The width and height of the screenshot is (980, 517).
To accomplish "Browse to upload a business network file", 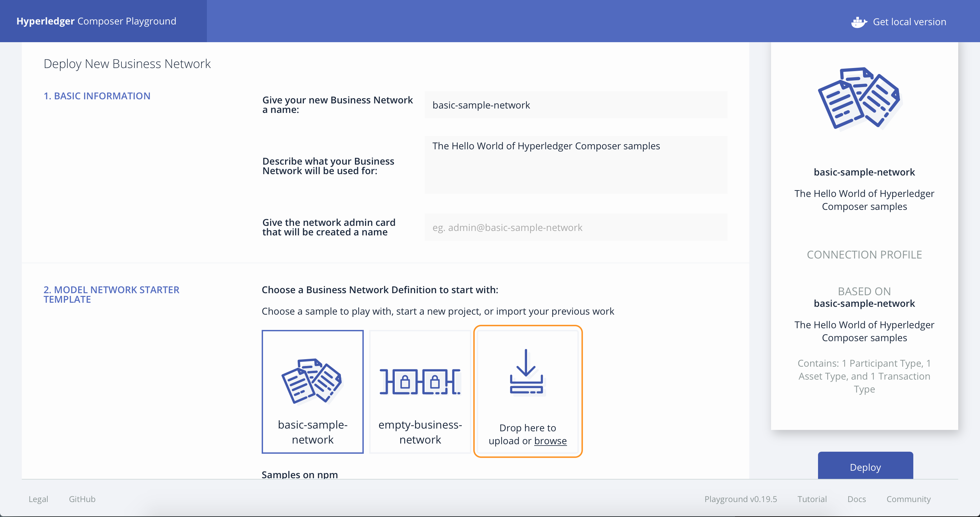I will point(550,440).
